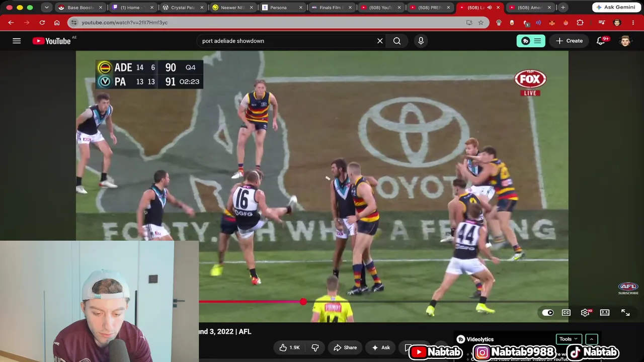Viewport: 644px width, 362px height.
Task: Open YouTube notifications bell
Action: coord(601,41)
